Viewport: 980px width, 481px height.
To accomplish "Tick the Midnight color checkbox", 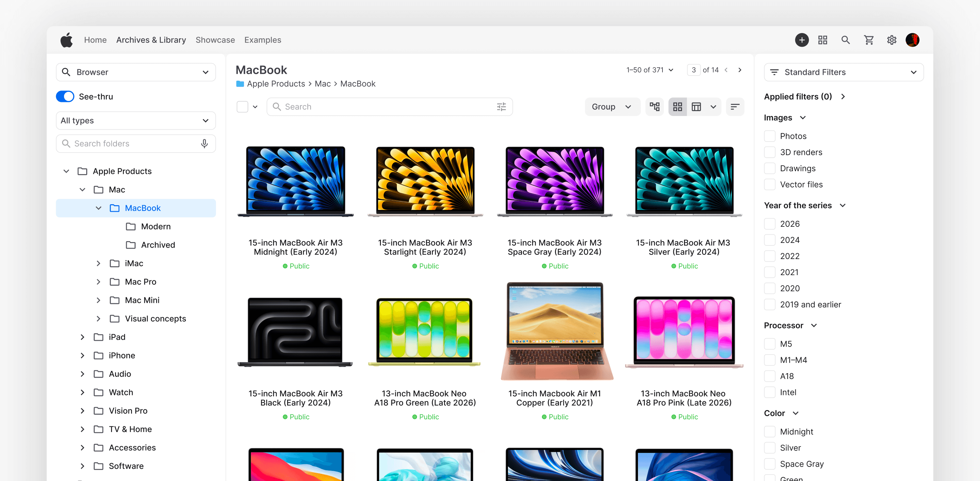I will point(770,432).
